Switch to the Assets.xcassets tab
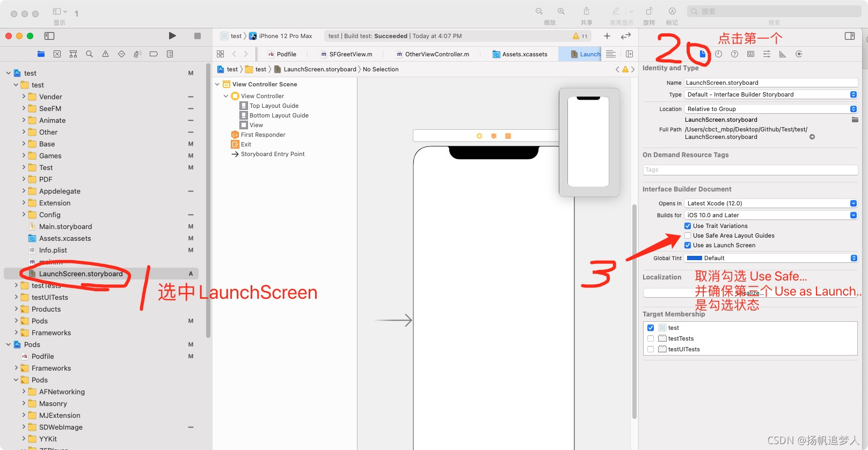Viewport: 868px width, 450px height. [520, 54]
